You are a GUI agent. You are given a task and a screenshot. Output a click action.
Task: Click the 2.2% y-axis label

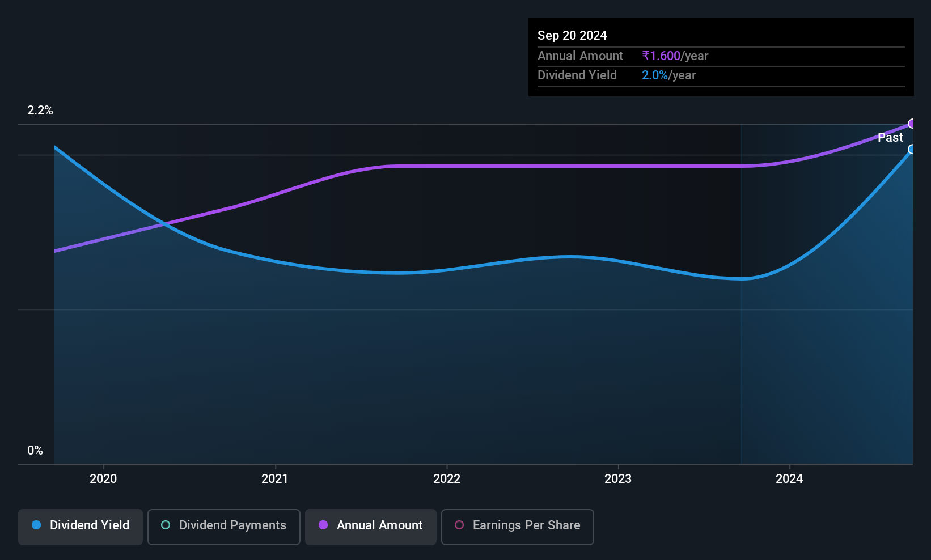click(x=40, y=111)
